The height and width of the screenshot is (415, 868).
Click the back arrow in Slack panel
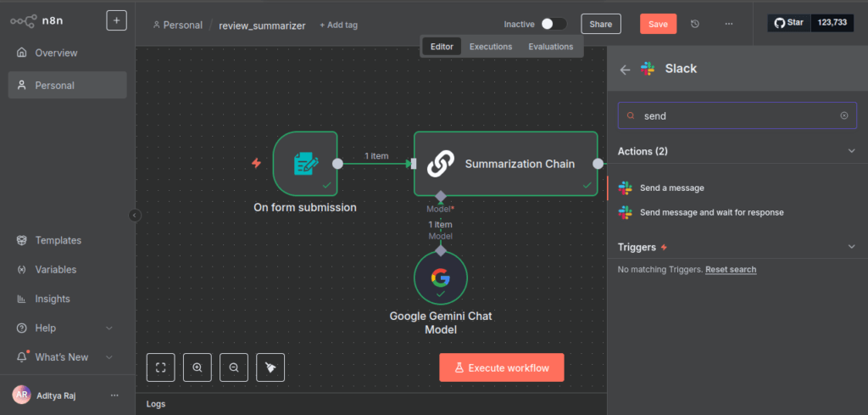tap(626, 70)
